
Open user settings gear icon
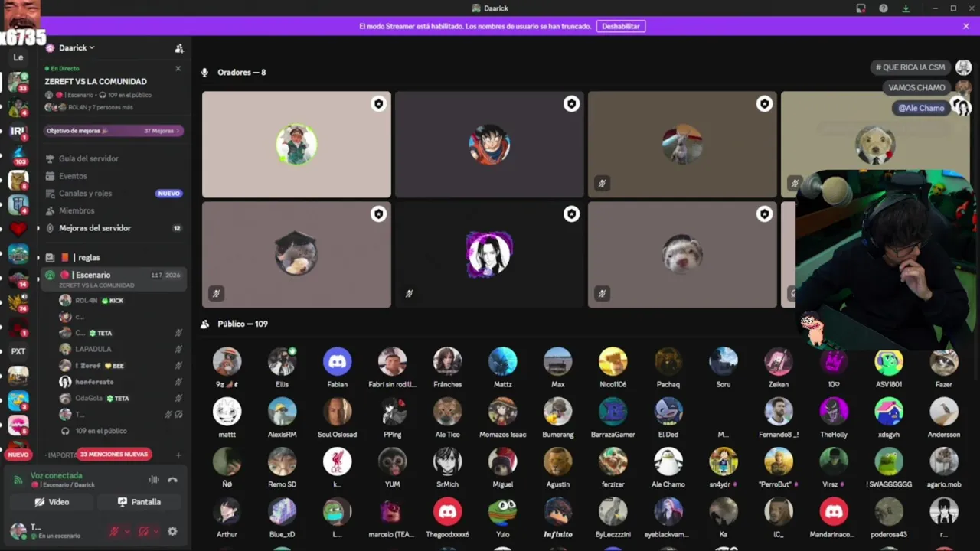tap(172, 531)
